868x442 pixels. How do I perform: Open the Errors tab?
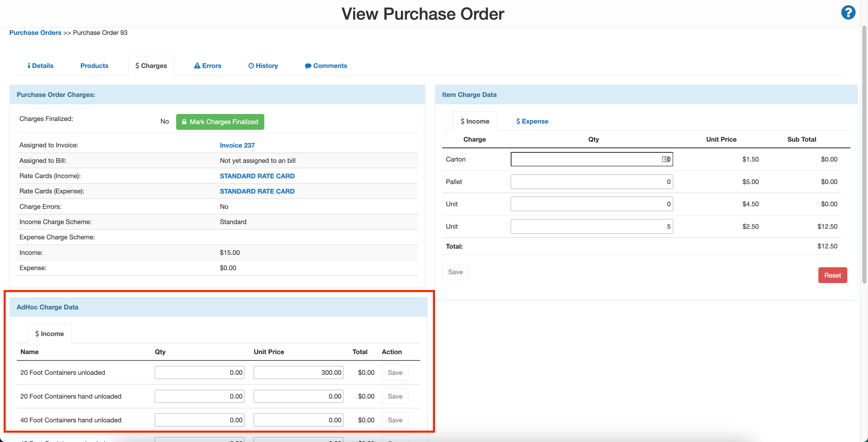point(207,66)
